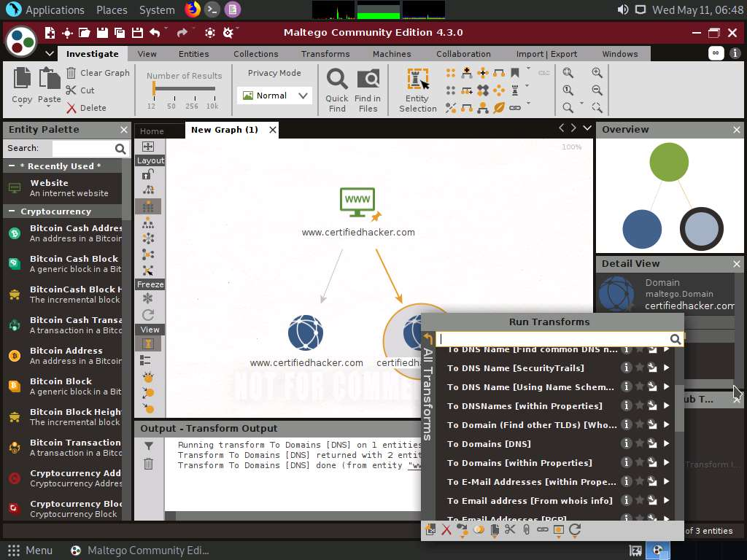Run To DNS Name [SecurityTrails] play arrow
This screenshot has width=747, height=560.
click(667, 367)
